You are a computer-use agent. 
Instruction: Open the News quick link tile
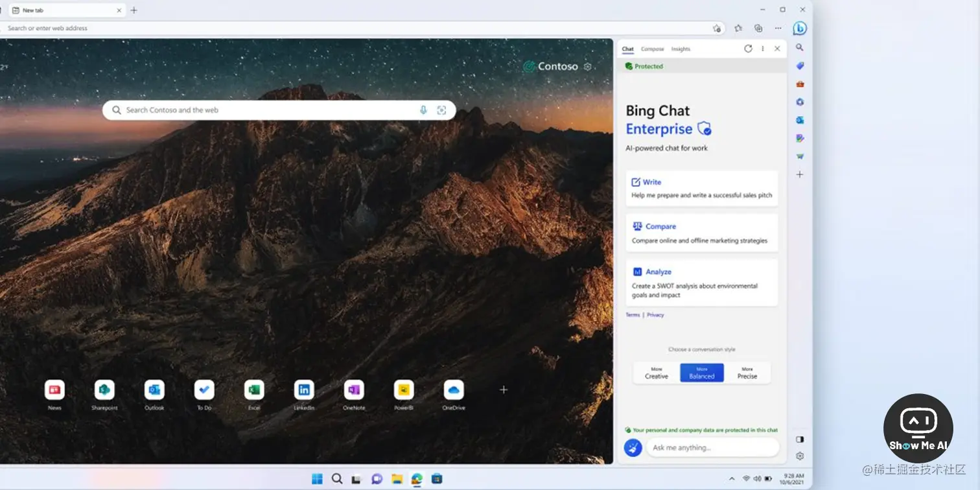(54, 390)
